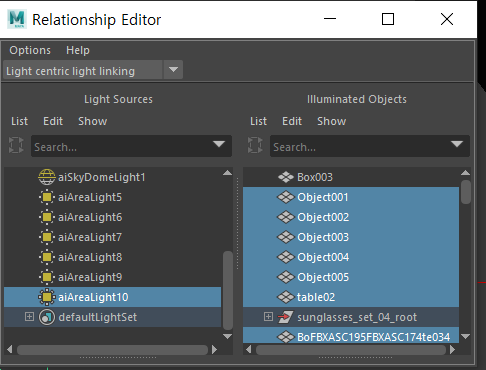Click the aiAreaLight10 light icon
Viewport: 486px width, 370px height.
pos(47,297)
